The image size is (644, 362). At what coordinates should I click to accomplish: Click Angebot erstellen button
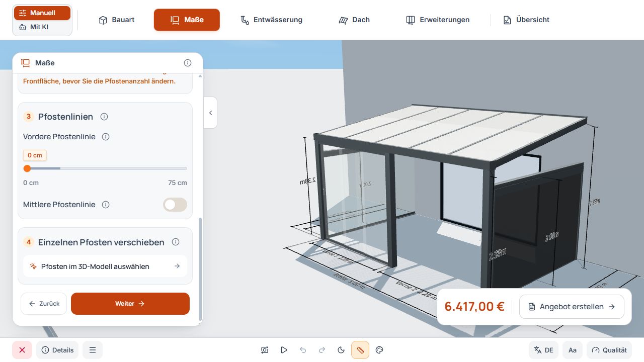click(572, 307)
